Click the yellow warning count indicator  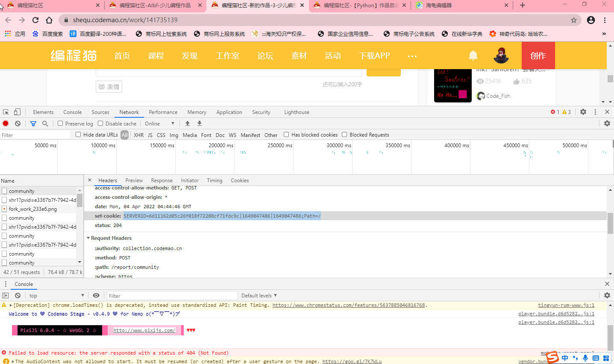pyautogui.click(x=567, y=112)
